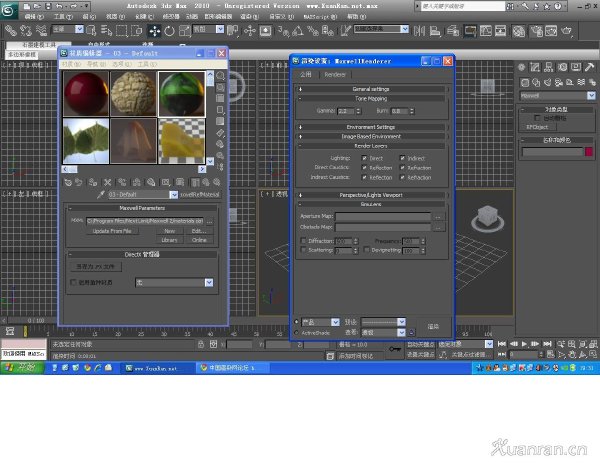Click the Rectangular Selection Region icon

point(121,31)
